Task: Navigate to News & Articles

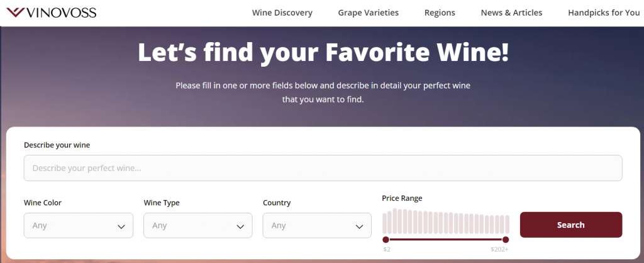Action: tap(511, 13)
